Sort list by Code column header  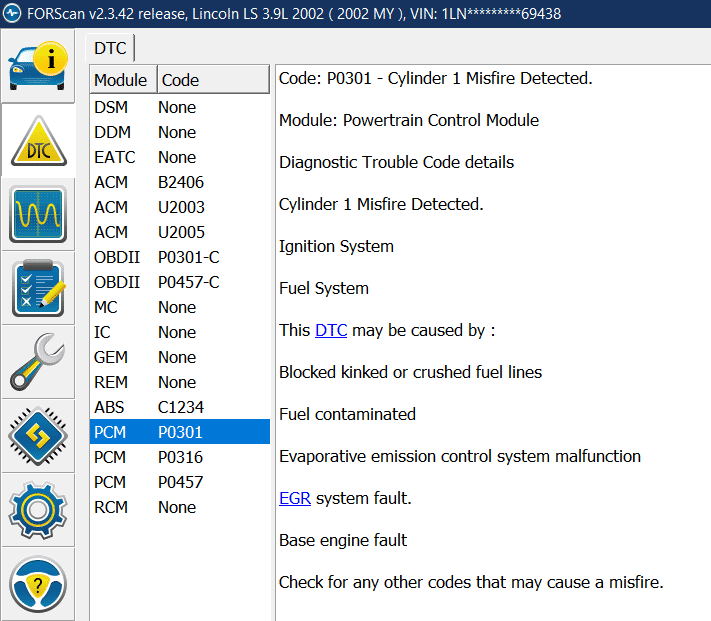tap(180, 80)
